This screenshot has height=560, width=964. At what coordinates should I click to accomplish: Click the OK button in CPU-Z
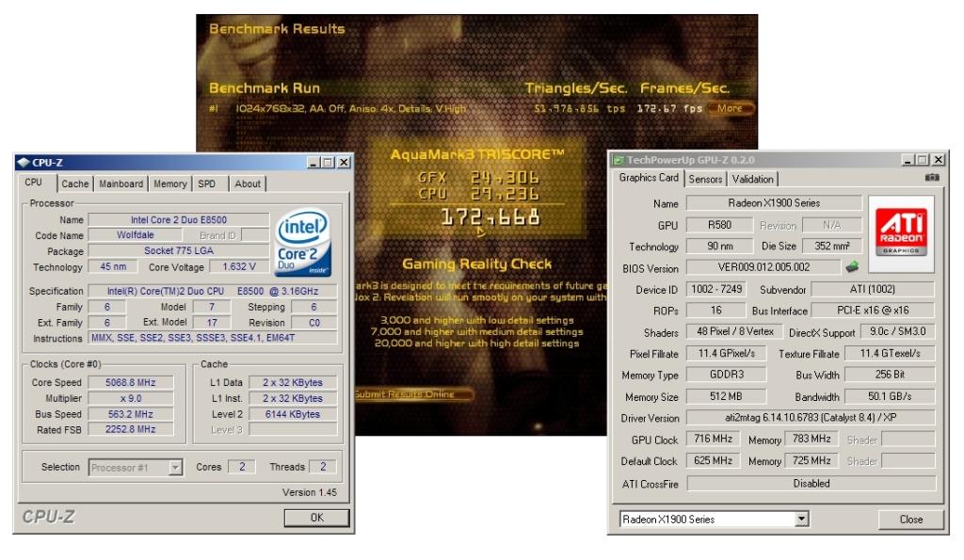(x=316, y=518)
